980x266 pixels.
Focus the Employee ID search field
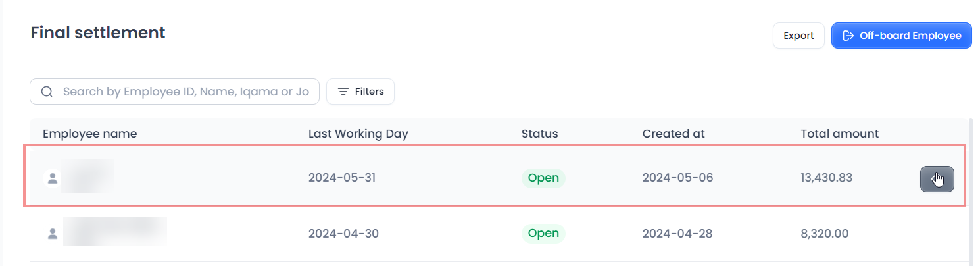tap(185, 92)
